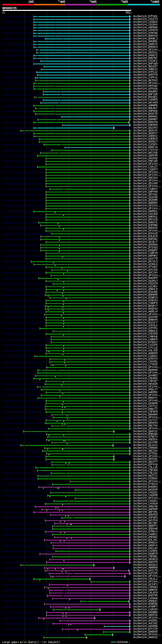The height and width of the screenshot is (644, 162).
Task: Select hit UniRef100_C4WUK6
Action: 145,337
